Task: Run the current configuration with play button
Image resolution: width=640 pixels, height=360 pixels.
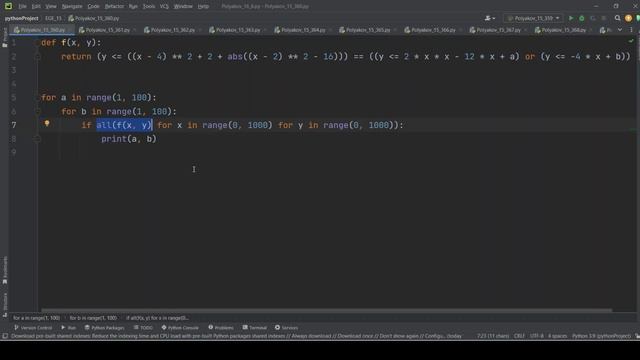Action: [x=571, y=18]
